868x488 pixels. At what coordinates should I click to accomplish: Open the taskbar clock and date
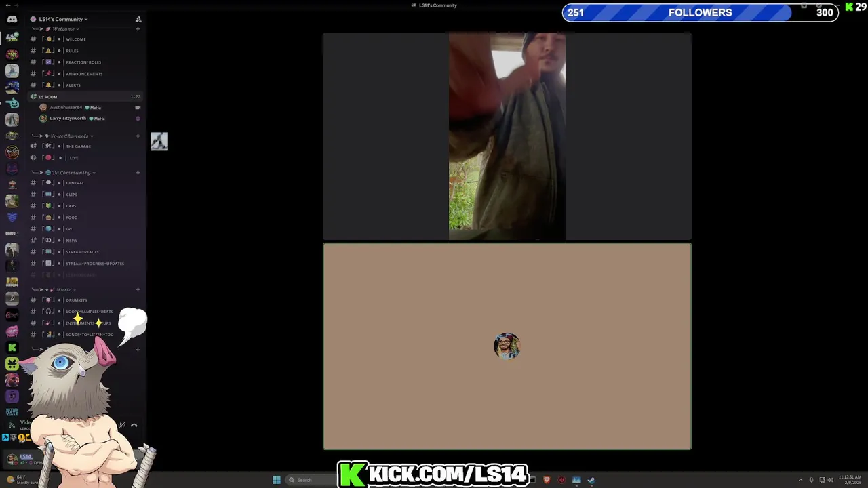pos(850,480)
